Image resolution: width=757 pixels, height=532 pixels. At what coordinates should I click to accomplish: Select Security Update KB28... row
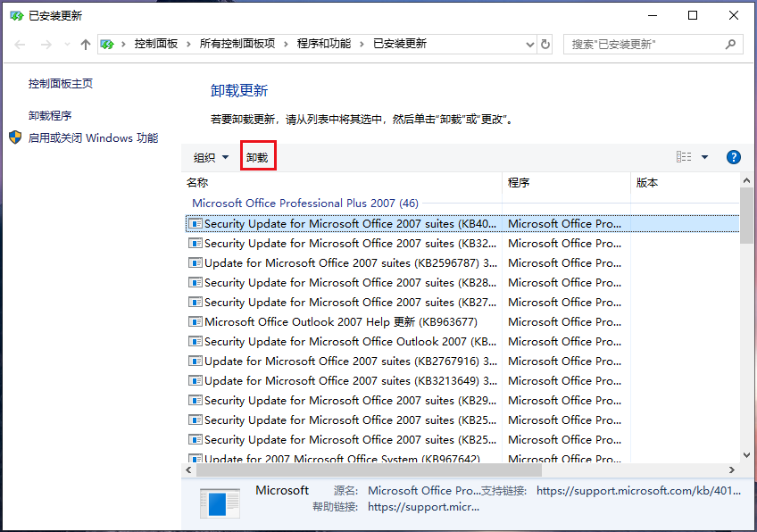point(462,282)
